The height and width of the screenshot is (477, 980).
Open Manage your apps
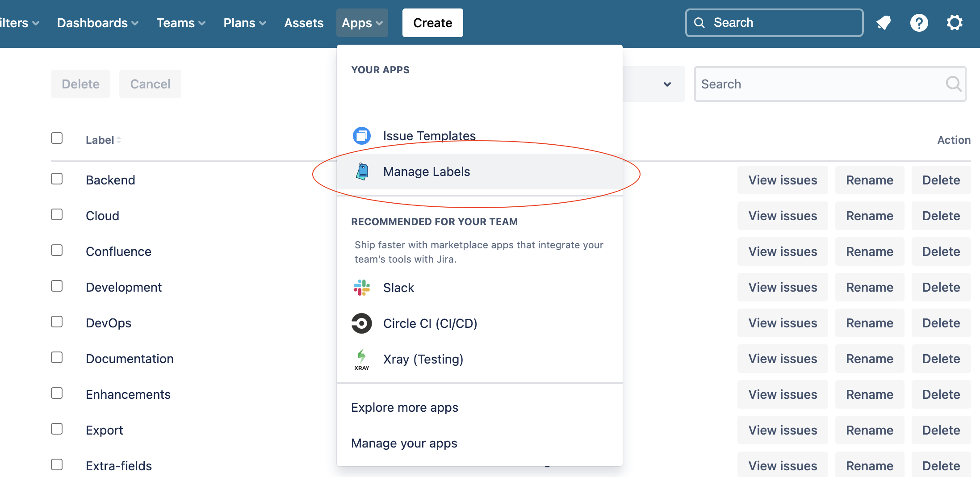(x=480, y=443)
